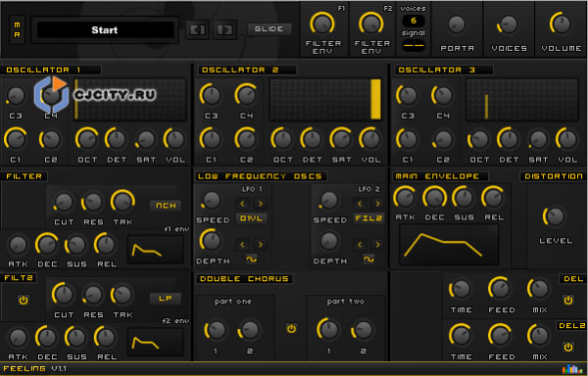The width and height of the screenshot is (588, 376).
Task: Click Oscillator 1 OCT knob
Action: tap(87, 139)
